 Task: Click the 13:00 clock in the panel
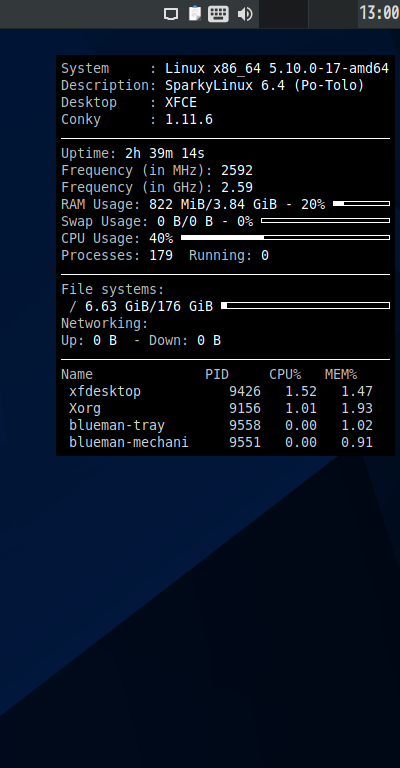click(x=379, y=13)
